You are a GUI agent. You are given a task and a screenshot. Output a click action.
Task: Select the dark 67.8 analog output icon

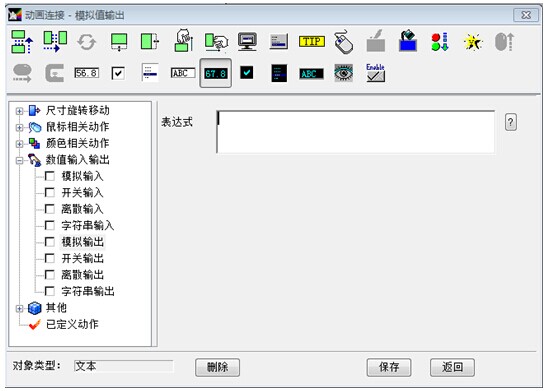click(x=215, y=73)
